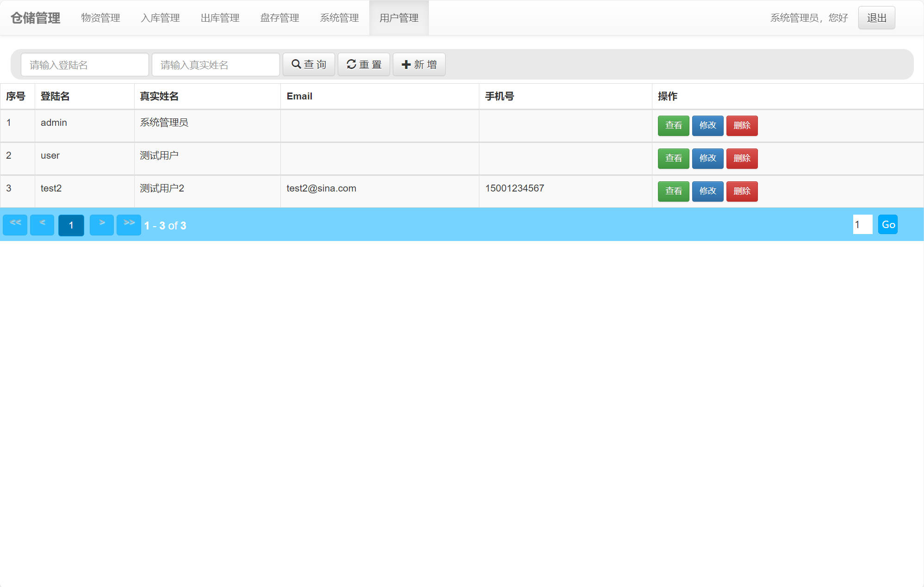Click the plus icon on 新增 button
Viewport: 924px width, 587px height.
406,64
